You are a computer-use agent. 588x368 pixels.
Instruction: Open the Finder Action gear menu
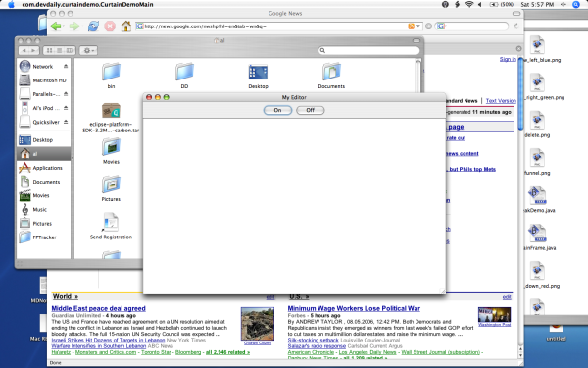[88, 50]
